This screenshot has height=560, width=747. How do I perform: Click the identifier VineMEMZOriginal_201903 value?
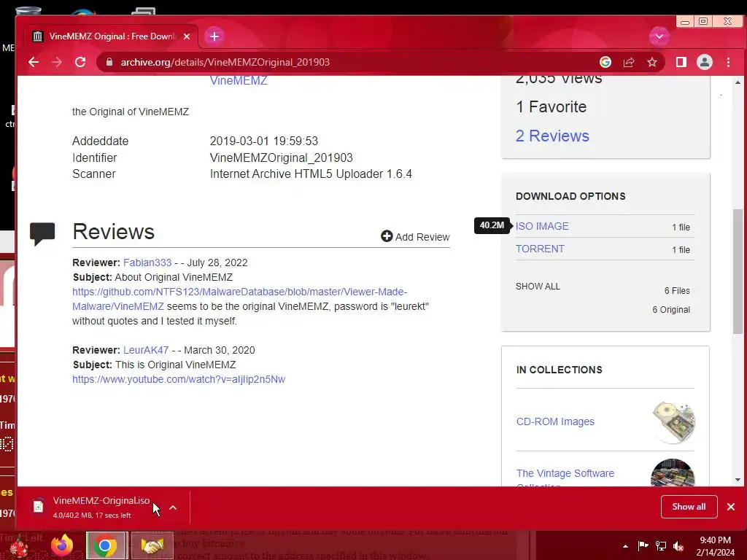pos(281,157)
